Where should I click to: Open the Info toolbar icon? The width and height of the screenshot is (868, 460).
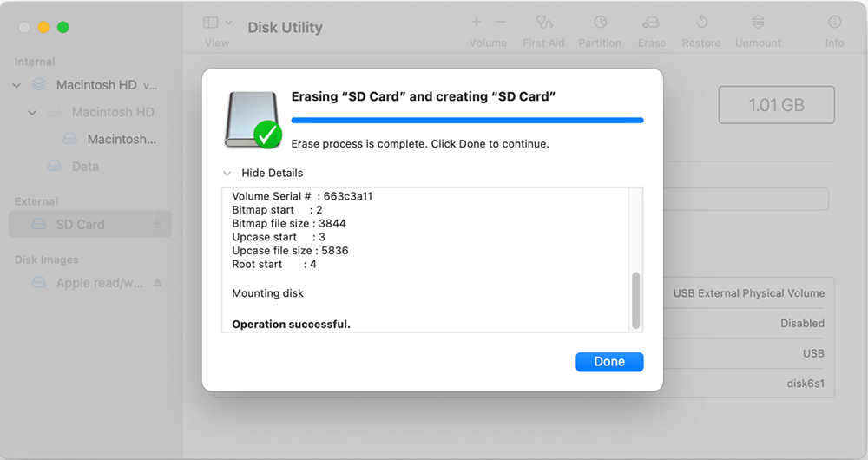tap(834, 23)
